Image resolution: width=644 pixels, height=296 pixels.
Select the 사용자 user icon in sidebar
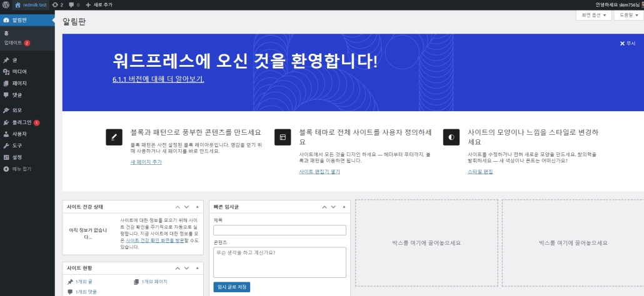pyautogui.click(x=6, y=134)
